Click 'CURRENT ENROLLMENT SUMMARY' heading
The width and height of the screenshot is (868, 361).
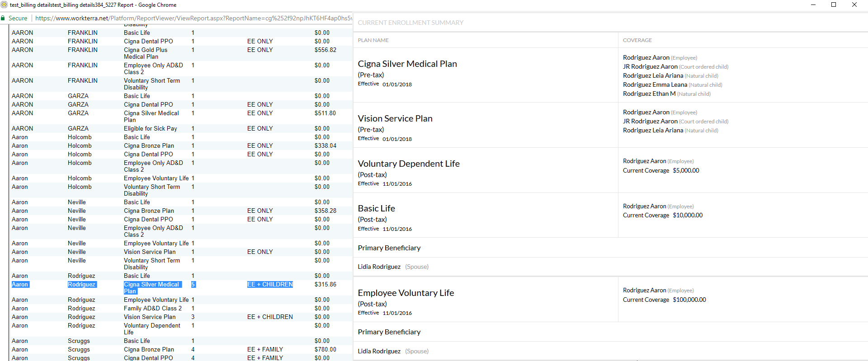[x=410, y=23]
